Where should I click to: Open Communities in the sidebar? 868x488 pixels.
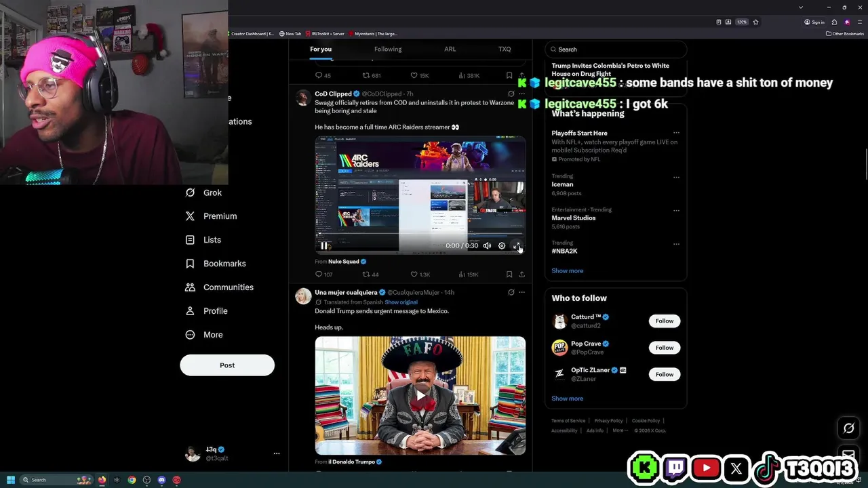point(219,287)
